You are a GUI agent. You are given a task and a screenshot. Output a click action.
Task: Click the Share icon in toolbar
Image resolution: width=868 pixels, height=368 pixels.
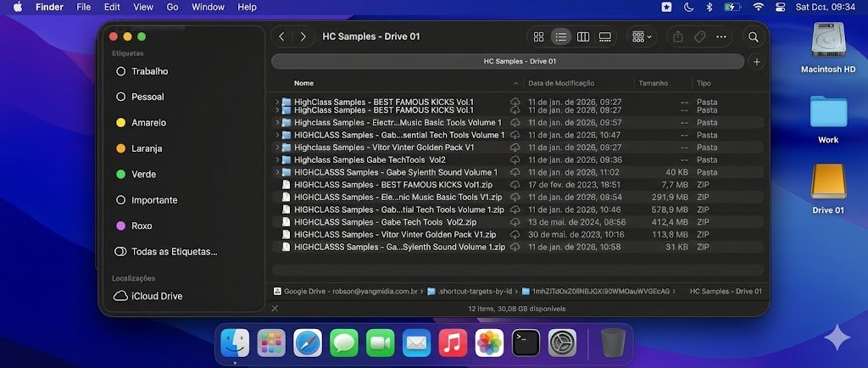(677, 37)
